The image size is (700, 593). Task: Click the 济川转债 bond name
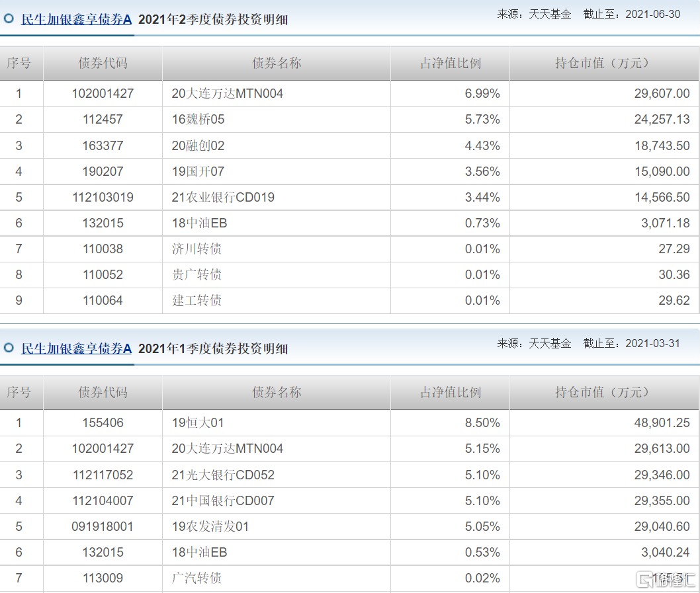pos(197,249)
